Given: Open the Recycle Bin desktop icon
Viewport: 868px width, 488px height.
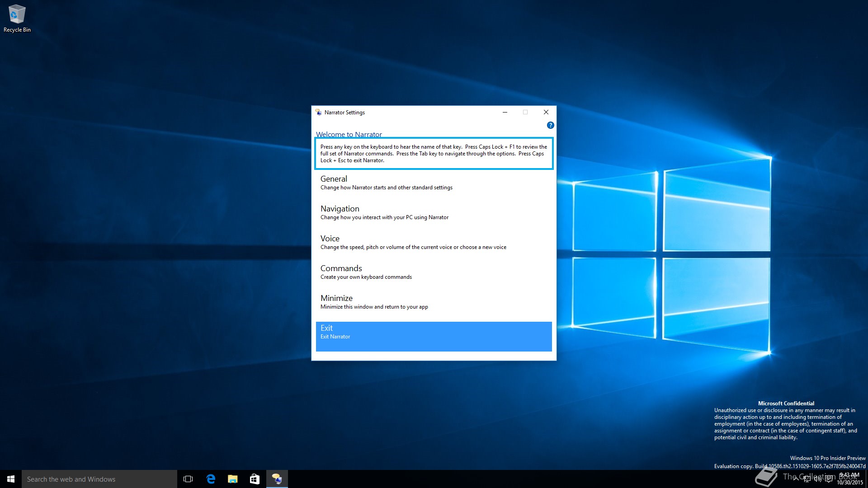Looking at the screenshot, I should point(17,19).
